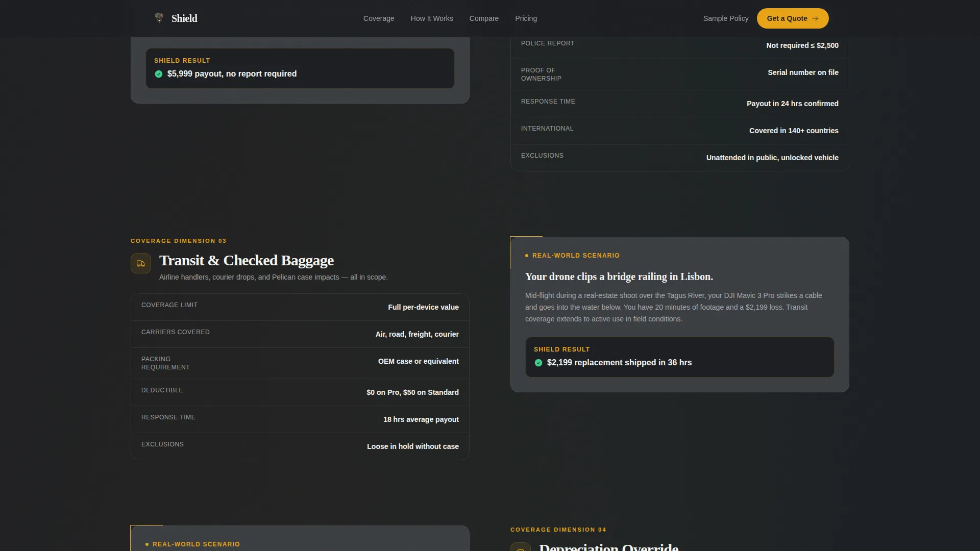Click the Depreciation Override heading

pyautogui.click(x=608, y=547)
